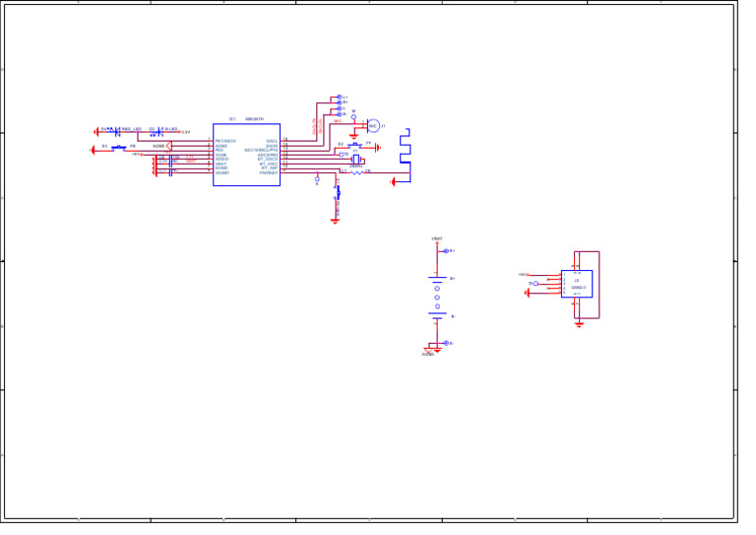Click the ground symbol below USB connector
This screenshot has height=535, width=756.
coord(579,325)
